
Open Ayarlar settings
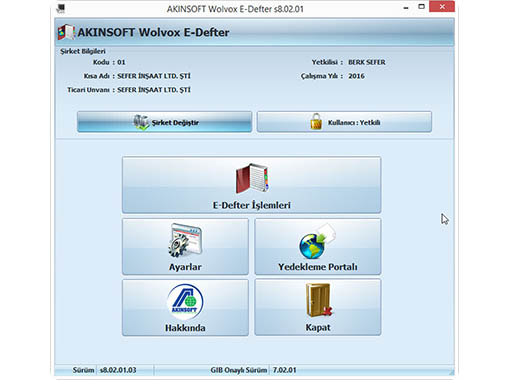(185, 247)
